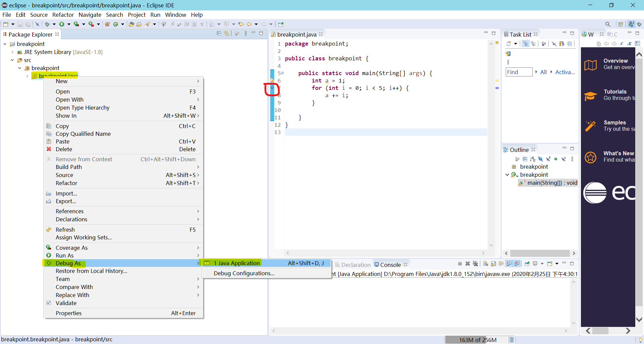The height and width of the screenshot is (344, 644).
Task: Click the All link in Task List
Action: tap(543, 72)
